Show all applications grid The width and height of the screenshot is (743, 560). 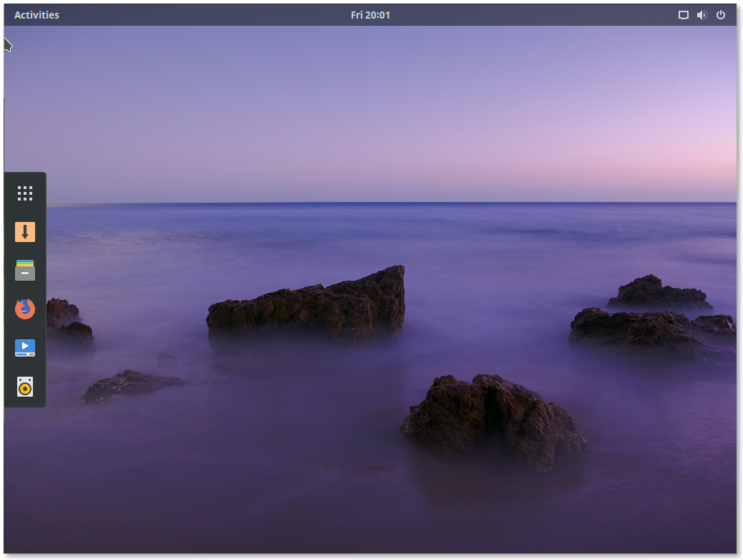pos(25,193)
